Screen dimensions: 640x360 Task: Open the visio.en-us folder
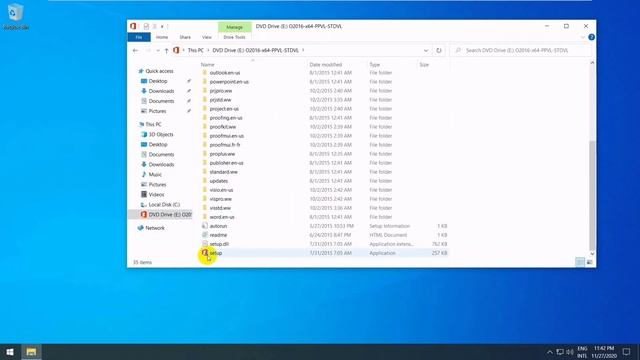pyautogui.click(x=221, y=190)
